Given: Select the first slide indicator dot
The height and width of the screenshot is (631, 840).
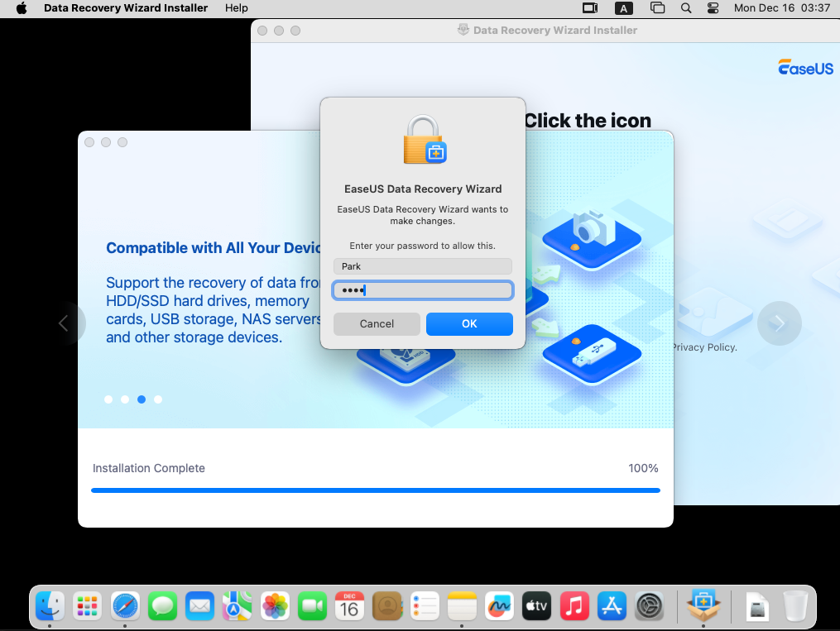Looking at the screenshot, I should click(108, 399).
